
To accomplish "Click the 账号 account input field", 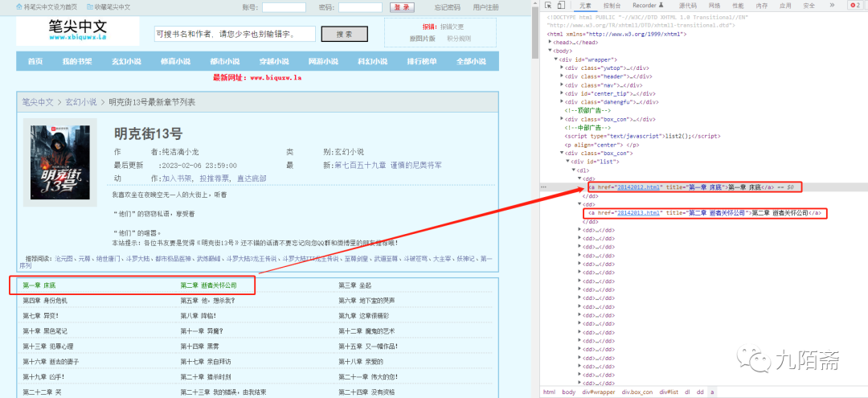I will 284,7.
